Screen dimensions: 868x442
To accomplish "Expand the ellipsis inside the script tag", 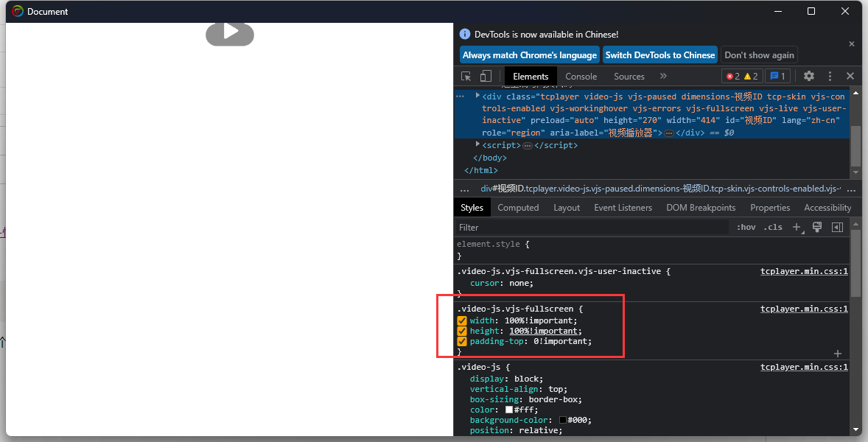I will [528, 145].
